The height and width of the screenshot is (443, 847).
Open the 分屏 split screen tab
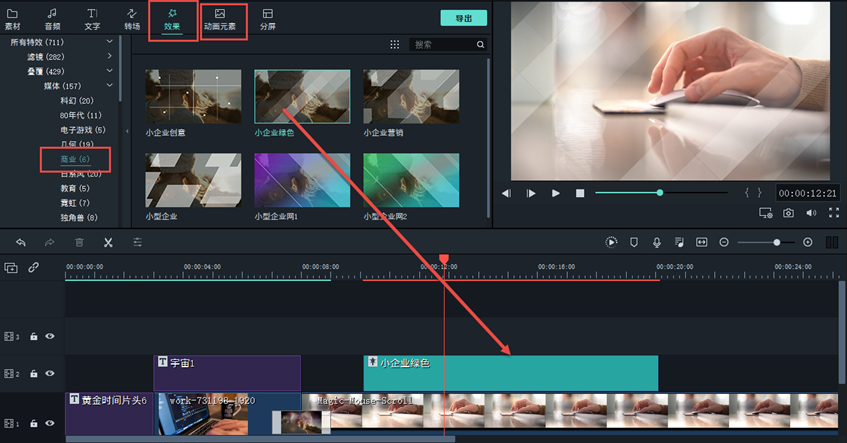pyautogui.click(x=267, y=19)
